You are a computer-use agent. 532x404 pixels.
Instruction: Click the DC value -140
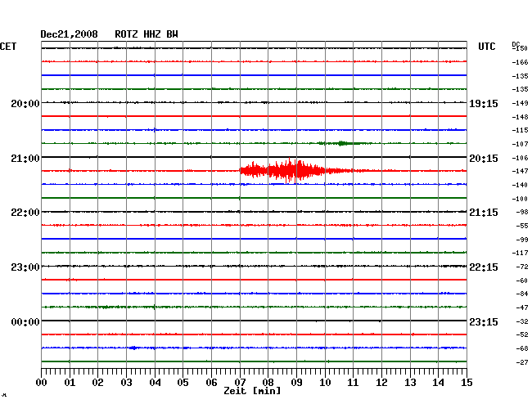(520, 185)
